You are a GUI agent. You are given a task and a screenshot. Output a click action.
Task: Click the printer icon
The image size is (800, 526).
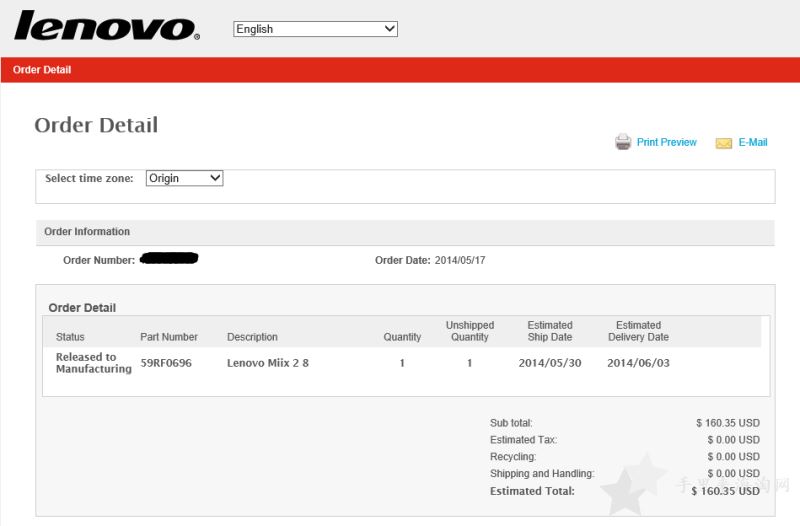pos(622,142)
